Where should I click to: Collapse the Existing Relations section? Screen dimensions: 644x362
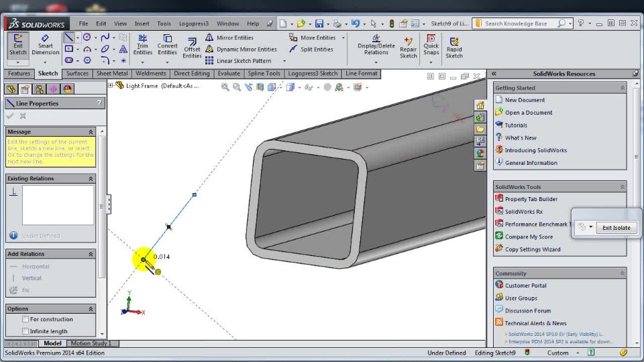point(91,179)
